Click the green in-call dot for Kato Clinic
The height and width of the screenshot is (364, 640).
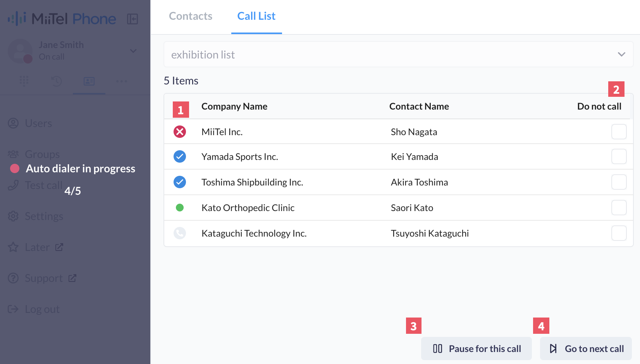(x=180, y=208)
